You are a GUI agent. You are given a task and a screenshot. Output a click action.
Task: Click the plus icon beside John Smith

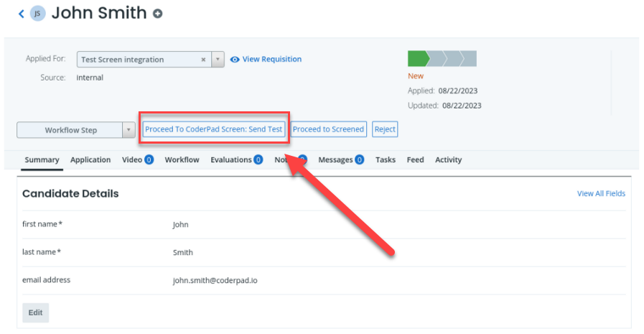coord(158,14)
